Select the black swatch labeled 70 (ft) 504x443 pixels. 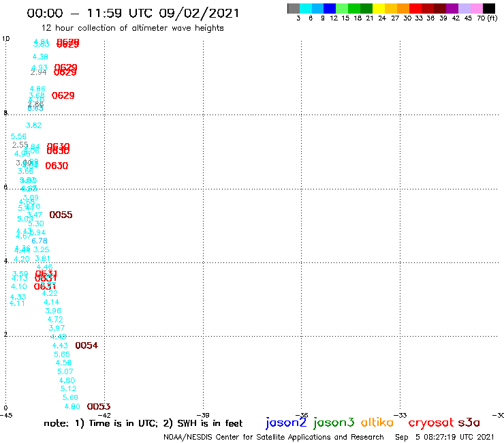coord(488,8)
